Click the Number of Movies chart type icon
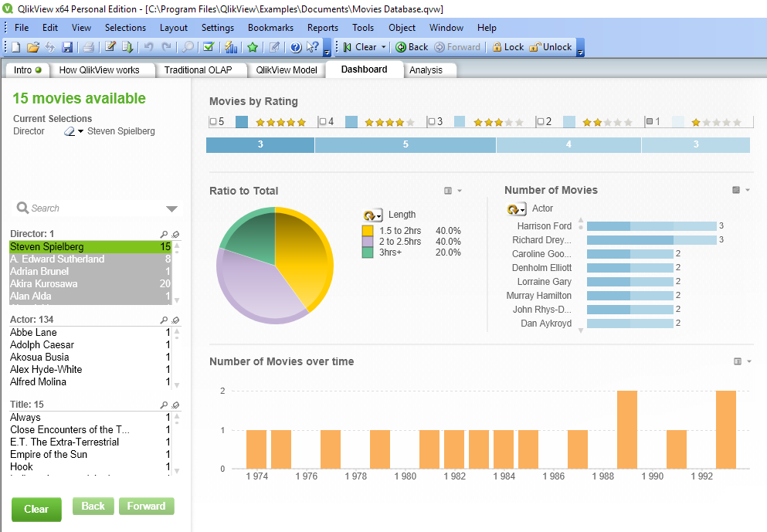The height and width of the screenshot is (532, 767). coord(735,190)
